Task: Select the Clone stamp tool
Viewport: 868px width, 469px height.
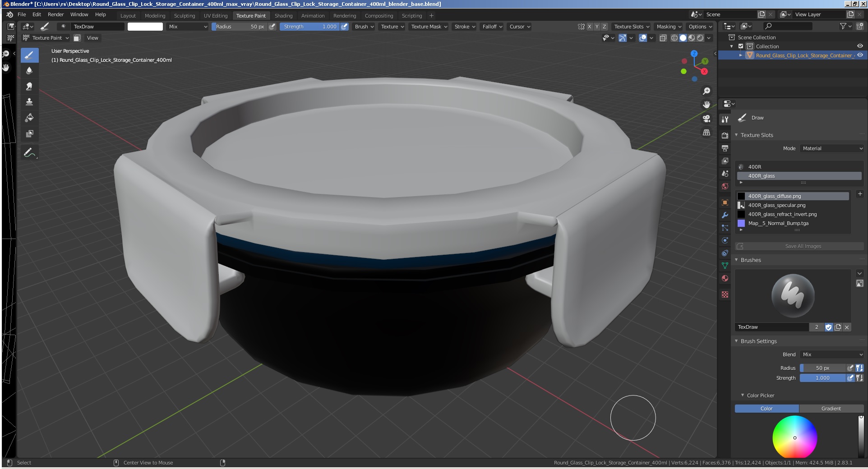Action: click(29, 102)
